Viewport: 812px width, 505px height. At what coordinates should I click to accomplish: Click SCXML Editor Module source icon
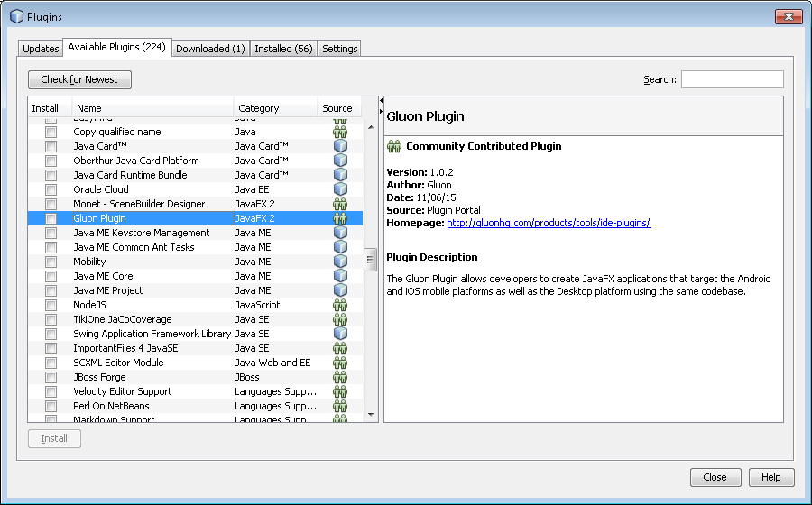pos(340,363)
